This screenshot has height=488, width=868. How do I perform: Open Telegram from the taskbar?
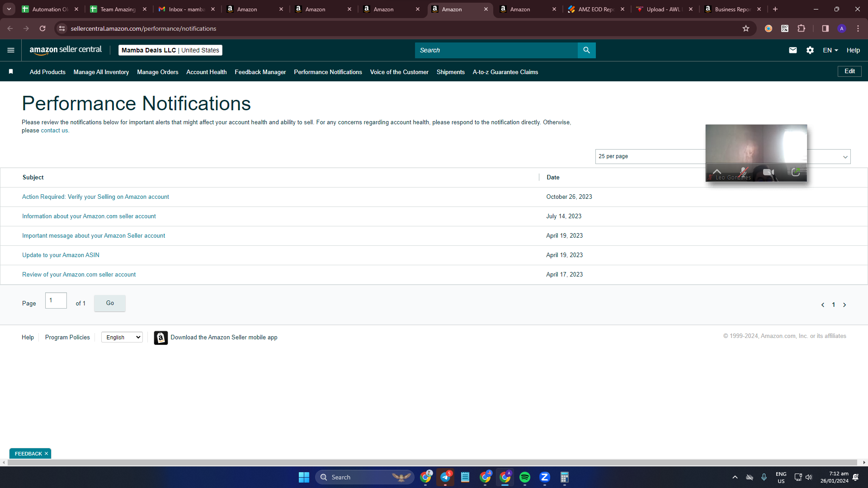445,477
